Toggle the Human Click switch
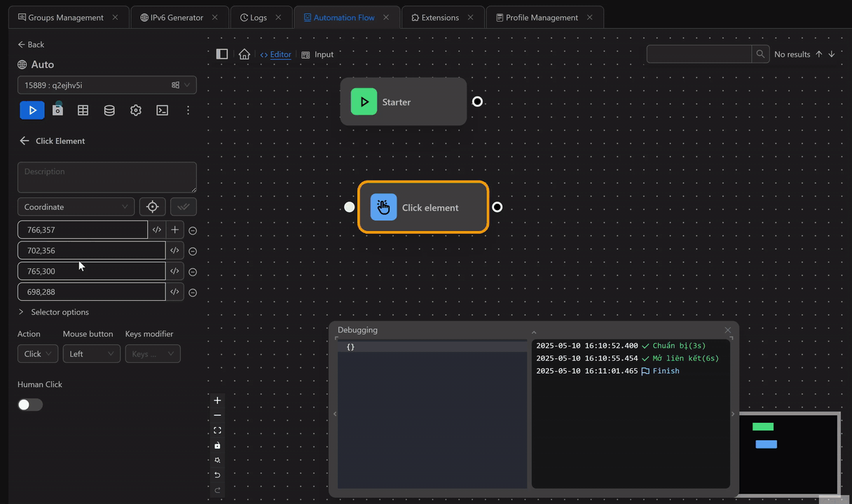The width and height of the screenshot is (852, 504). (30, 405)
